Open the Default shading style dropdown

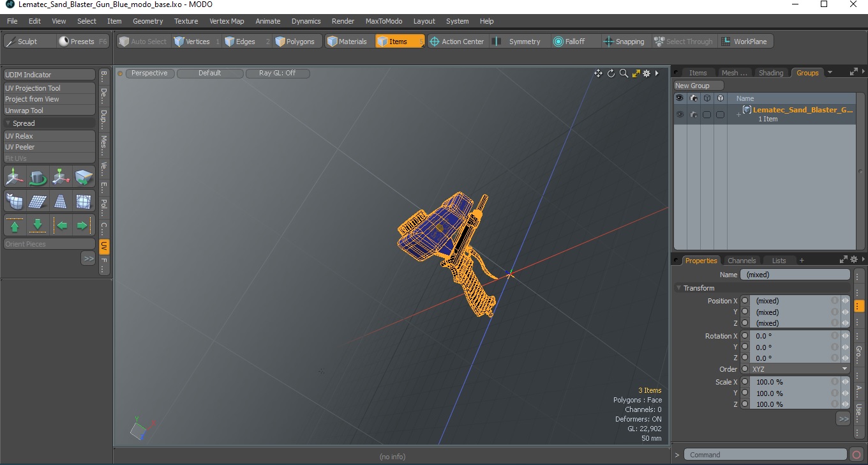pos(210,73)
